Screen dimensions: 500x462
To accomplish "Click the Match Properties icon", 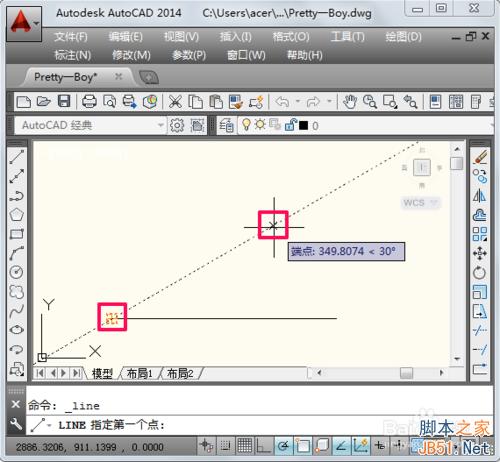I will tap(236, 102).
